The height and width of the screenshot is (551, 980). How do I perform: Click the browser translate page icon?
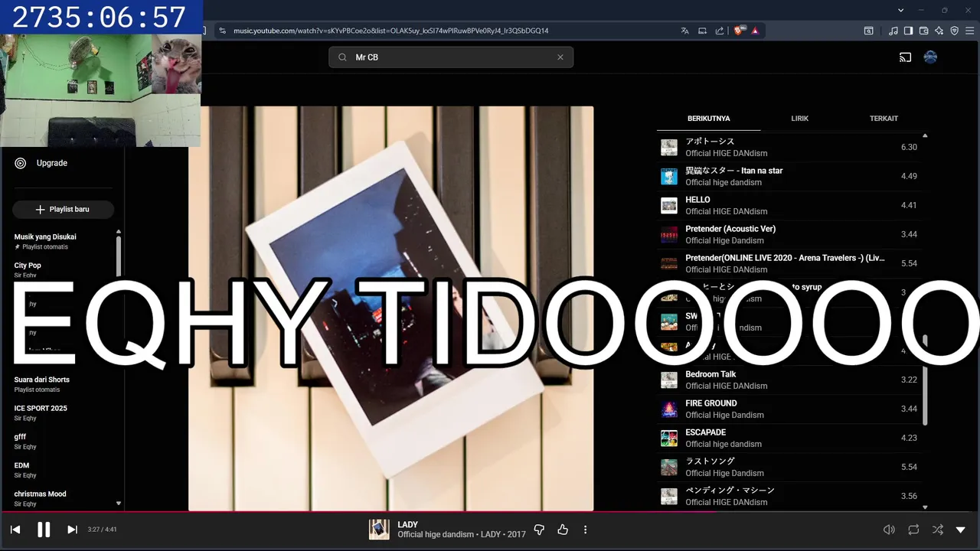(684, 31)
